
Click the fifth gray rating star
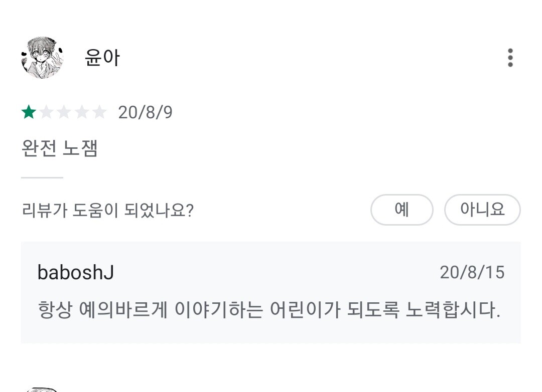pyautogui.click(x=99, y=112)
